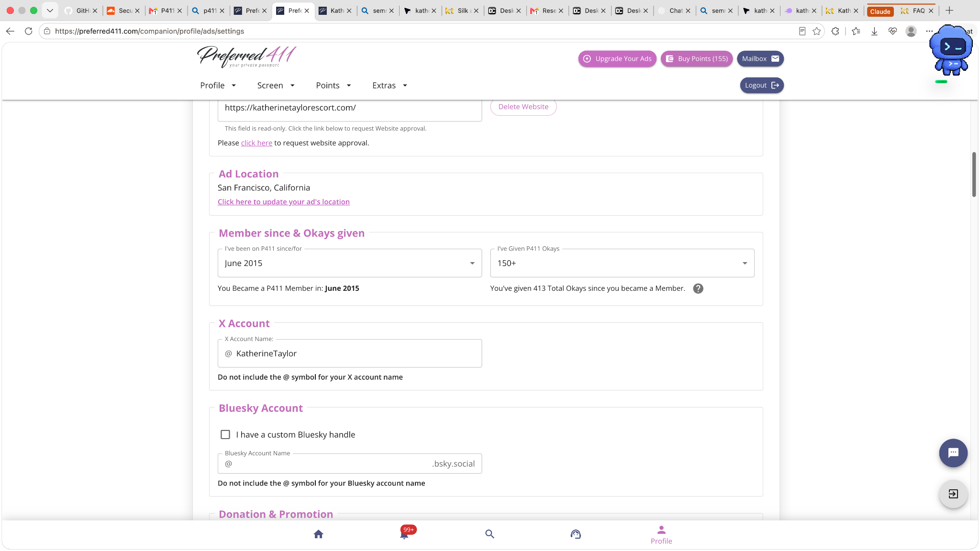Click the page vertical scrollbar thumb

pos(974,175)
